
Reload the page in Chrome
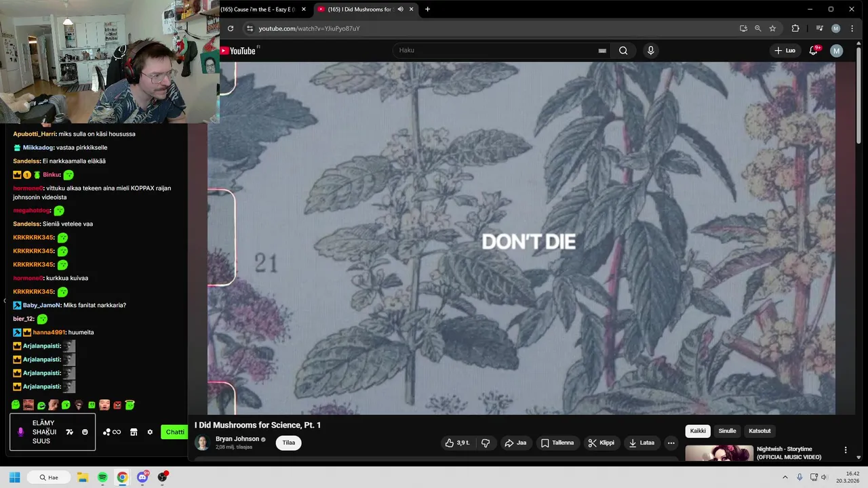point(231,28)
